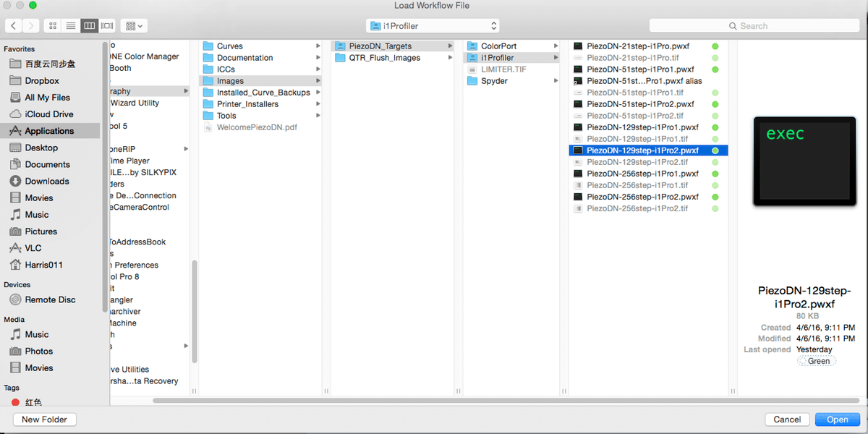Open Harris011 home folder

pos(43,265)
